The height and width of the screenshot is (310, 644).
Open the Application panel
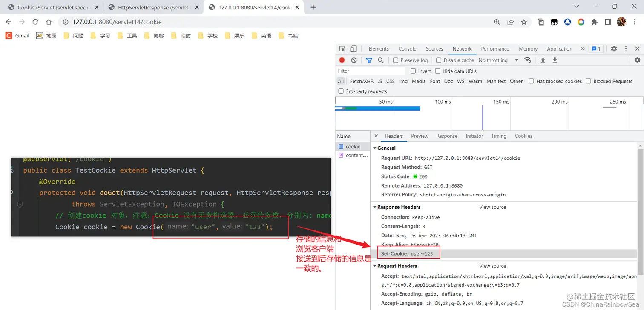(560, 49)
